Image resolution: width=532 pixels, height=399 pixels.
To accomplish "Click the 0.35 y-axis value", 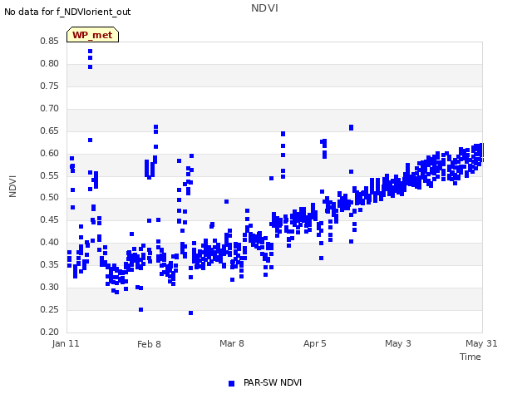I will (x=50, y=264).
